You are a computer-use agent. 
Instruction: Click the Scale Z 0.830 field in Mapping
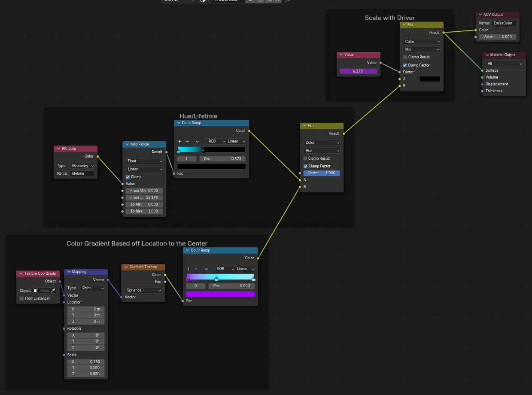click(x=85, y=374)
